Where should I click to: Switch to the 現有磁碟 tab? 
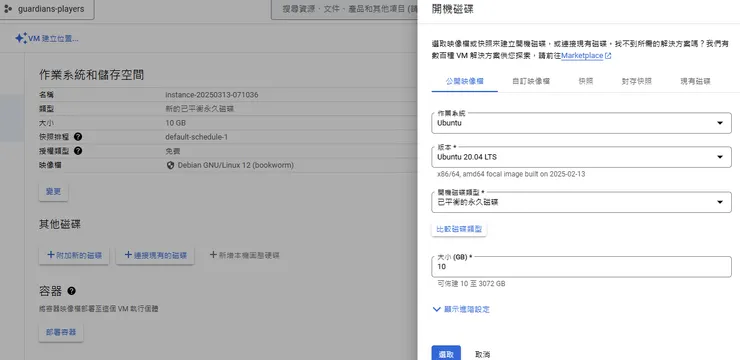(x=695, y=81)
